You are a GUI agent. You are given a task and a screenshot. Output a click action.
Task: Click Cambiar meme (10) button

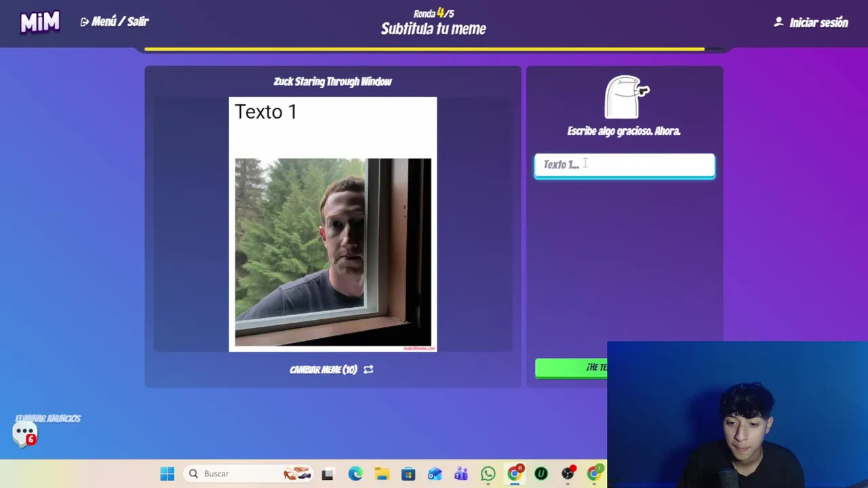click(x=332, y=369)
